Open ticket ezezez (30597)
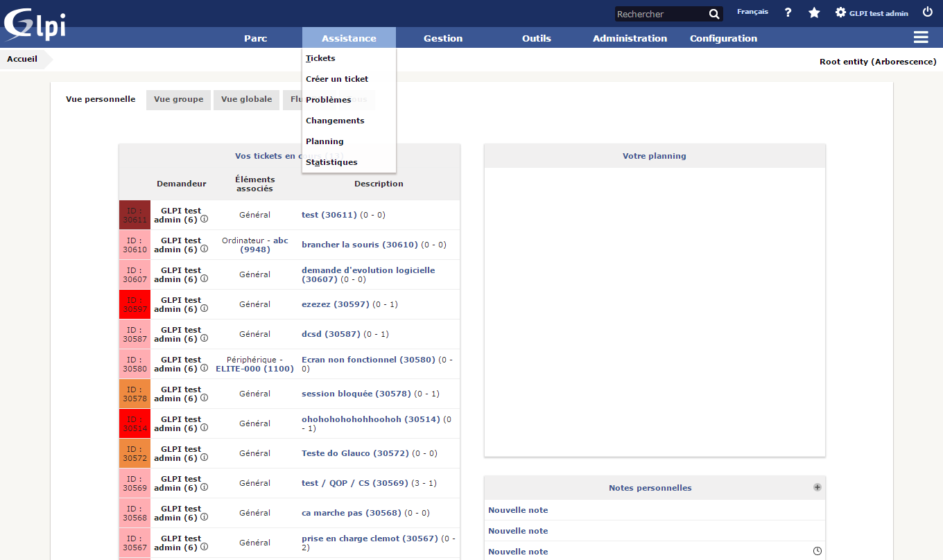 pos(336,304)
